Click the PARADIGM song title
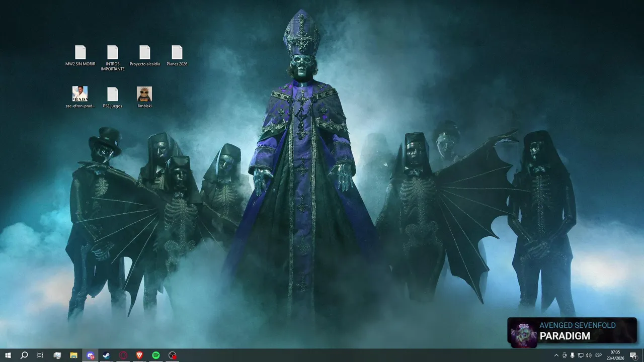The image size is (644, 362). pos(565,336)
